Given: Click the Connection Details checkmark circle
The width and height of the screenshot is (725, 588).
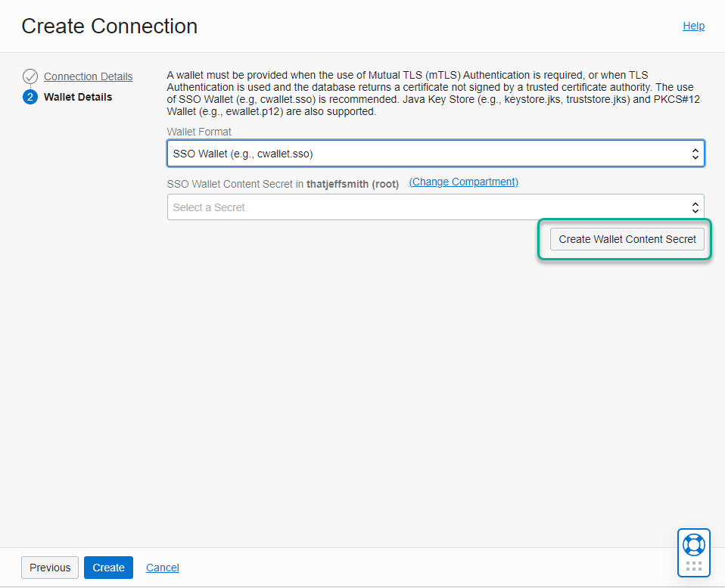Looking at the screenshot, I should click(30, 76).
